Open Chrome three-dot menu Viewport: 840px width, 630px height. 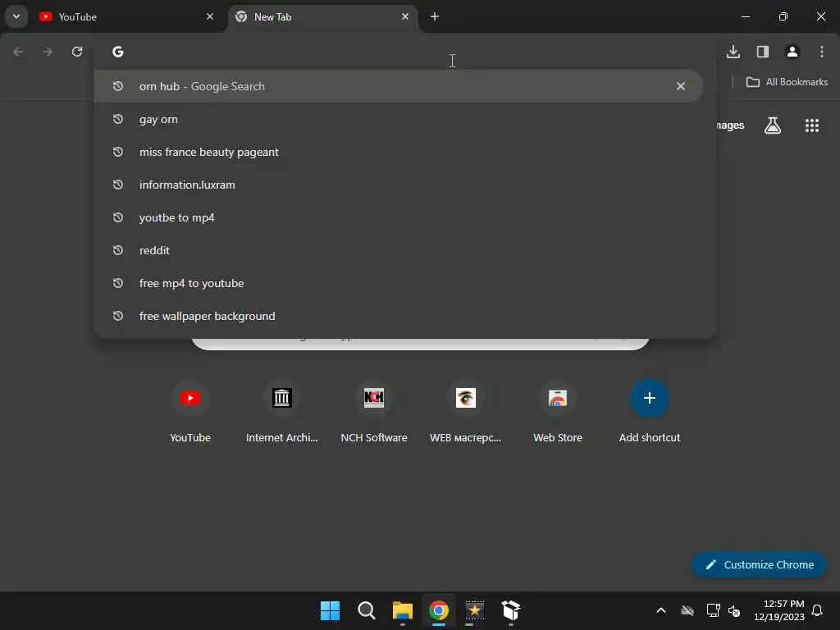pyautogui.click(x=822, y=52)
